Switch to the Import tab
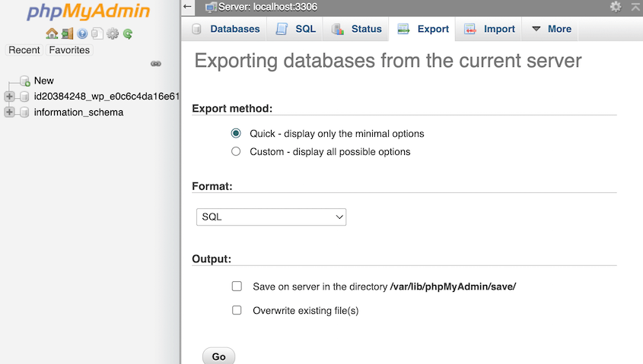The height and width of the screenshot is (364, 643). pos(489,29)
